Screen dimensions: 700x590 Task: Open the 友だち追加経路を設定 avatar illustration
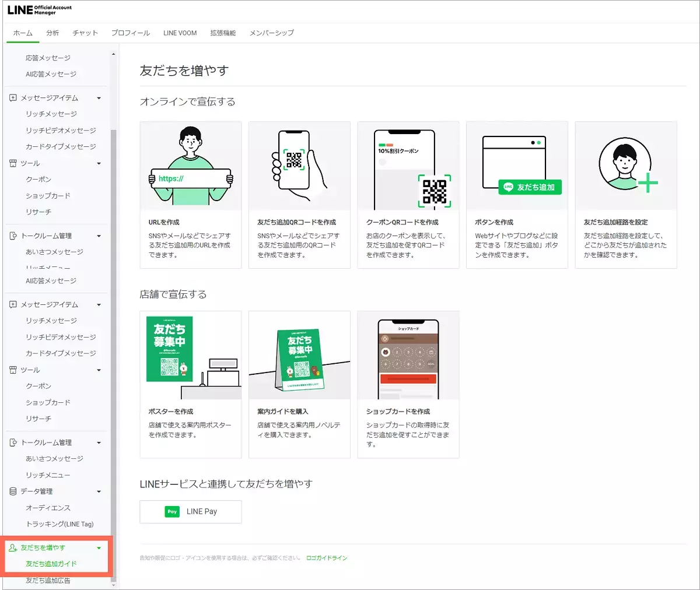[x=625, y=166]
